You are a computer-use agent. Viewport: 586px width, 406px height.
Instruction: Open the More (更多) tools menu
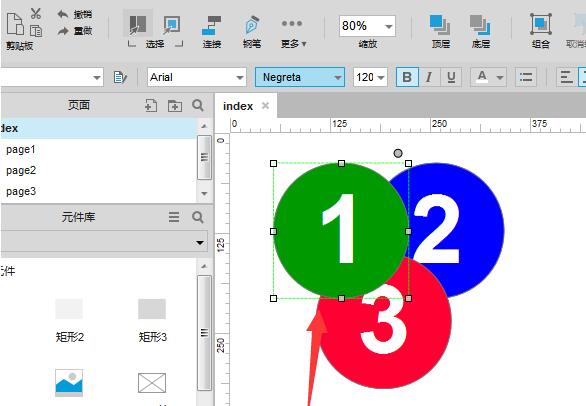(293, 32)
